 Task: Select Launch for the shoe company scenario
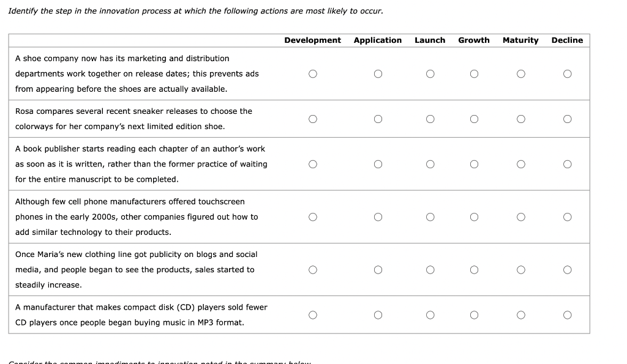click(x=430, y=73)
